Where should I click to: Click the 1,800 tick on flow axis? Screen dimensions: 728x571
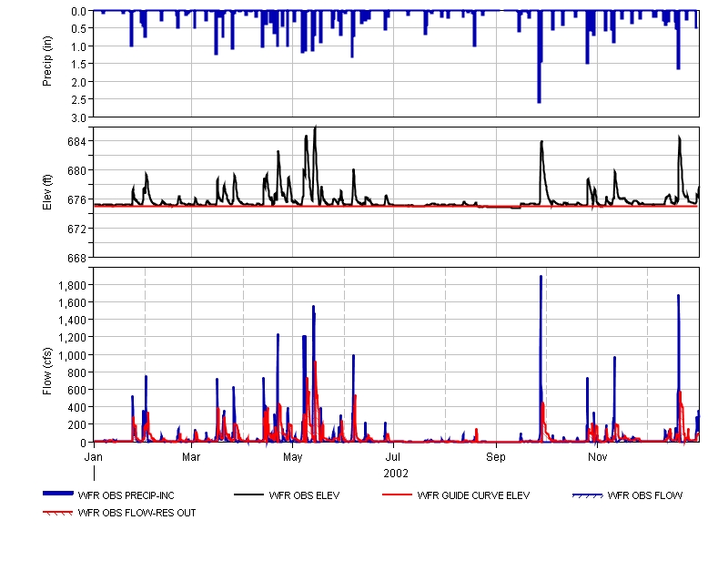pyautogui.click(x=71, y=285)
